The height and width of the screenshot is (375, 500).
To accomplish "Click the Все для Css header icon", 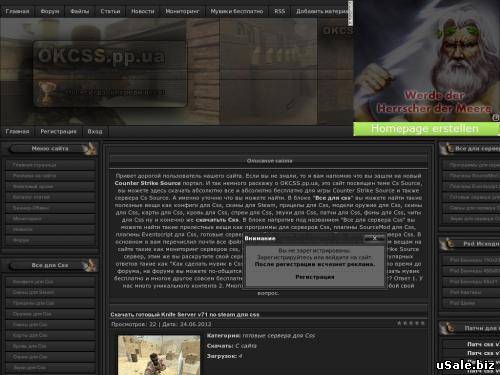I will (89, 265).
